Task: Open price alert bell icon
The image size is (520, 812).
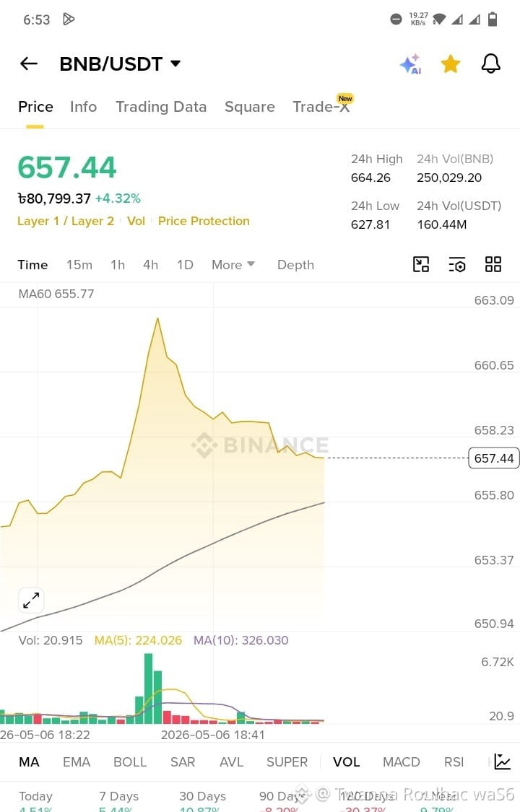Action: (490, 64)
